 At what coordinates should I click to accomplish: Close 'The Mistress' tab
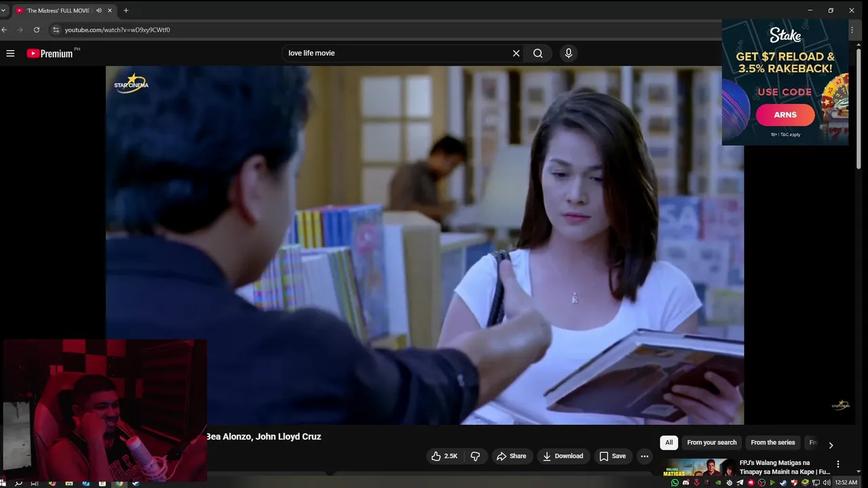pyautogui.click(x=110, y=10)
